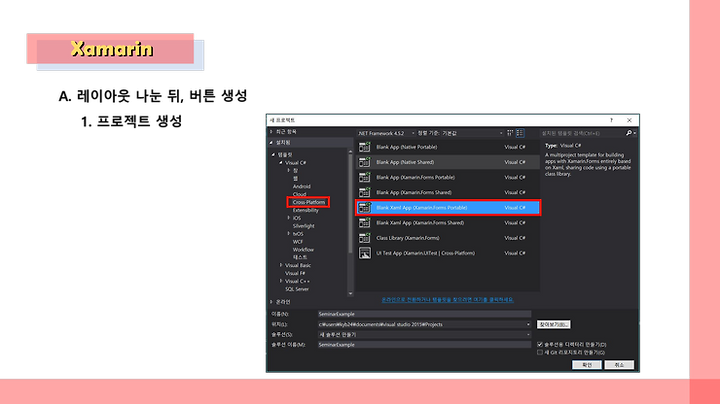Viewport: 720px width, 404px height.
Task: Select Cross-Platform in the template tree
Action: pyautogui.click(x=309, y=202)
